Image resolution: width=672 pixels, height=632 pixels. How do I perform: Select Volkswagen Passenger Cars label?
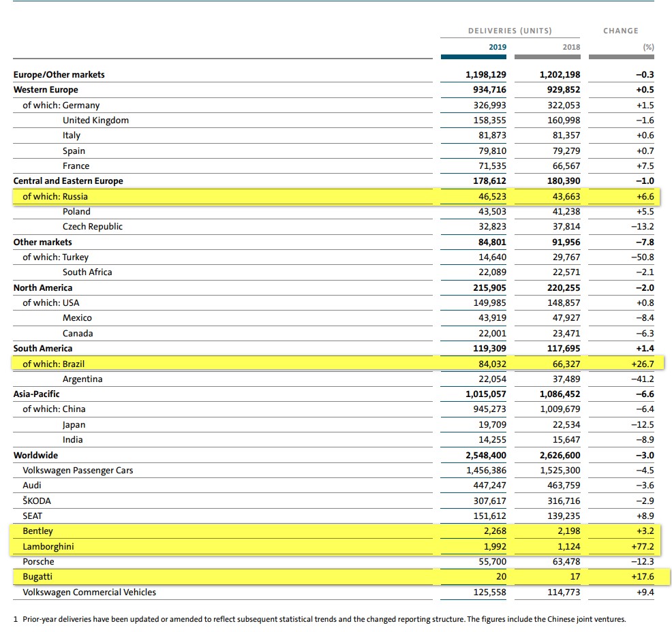78,470
